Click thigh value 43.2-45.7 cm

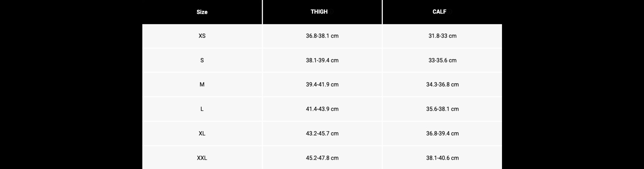(322, 133)
